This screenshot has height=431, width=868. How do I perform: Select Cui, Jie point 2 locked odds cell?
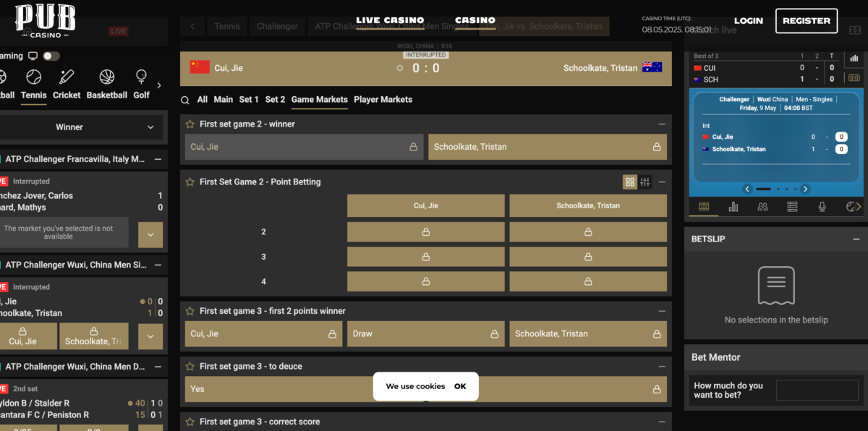pos(426,232)
